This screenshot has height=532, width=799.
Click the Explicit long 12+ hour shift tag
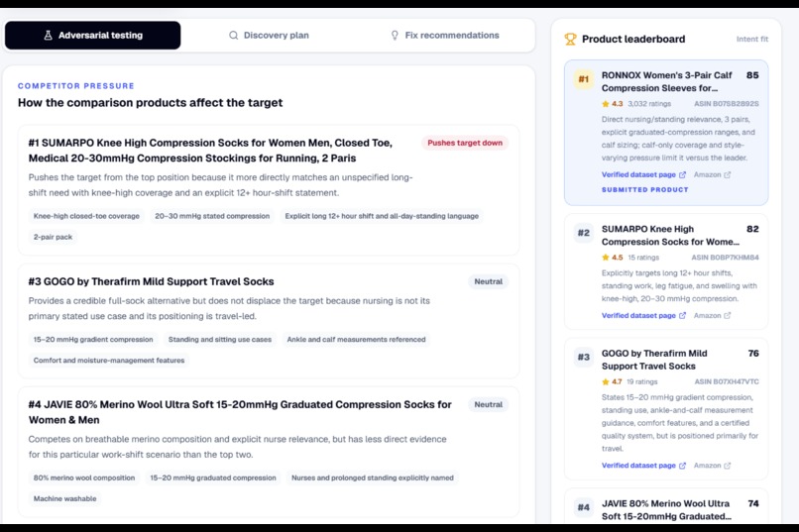point(382,216)
